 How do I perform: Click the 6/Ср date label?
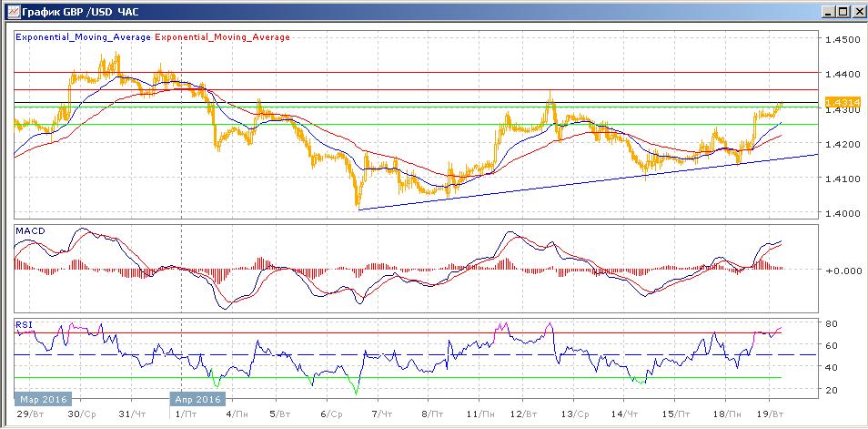[331, 414]
